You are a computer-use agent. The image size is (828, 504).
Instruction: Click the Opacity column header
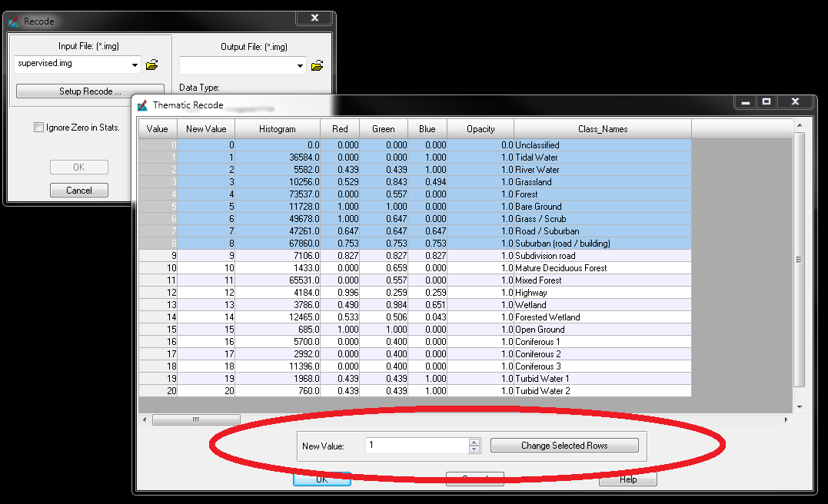click(x=481, y=129)
